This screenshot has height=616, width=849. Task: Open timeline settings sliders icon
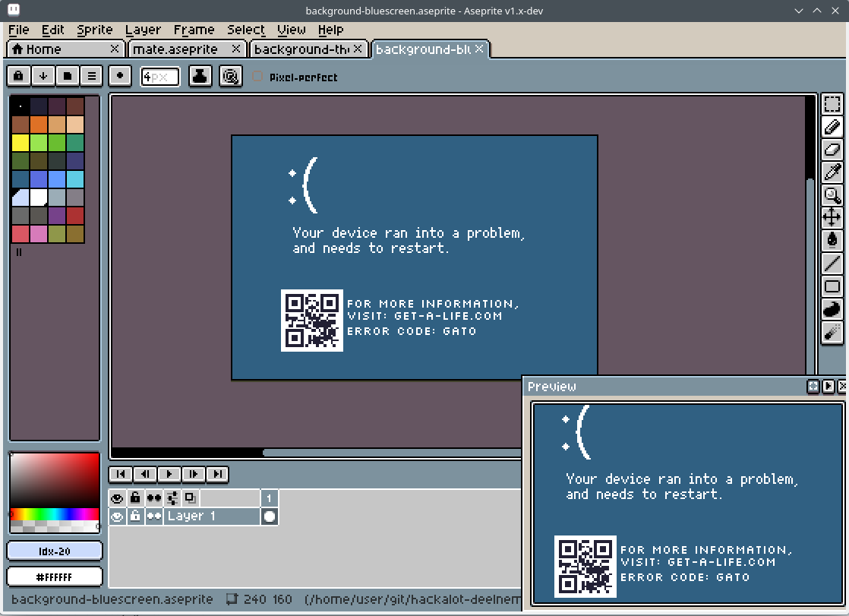click(x=172, y=498)
